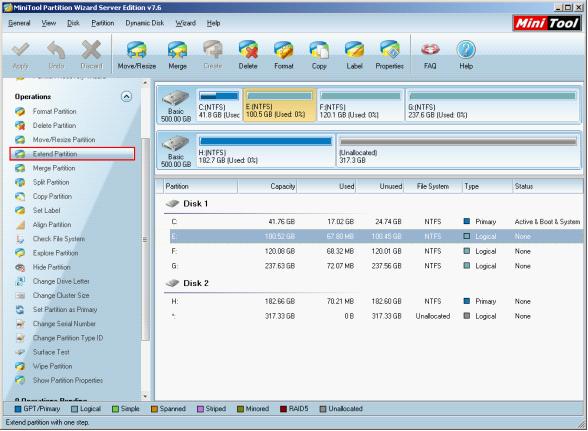Sort by the File System column header

[x=432, y=186]
